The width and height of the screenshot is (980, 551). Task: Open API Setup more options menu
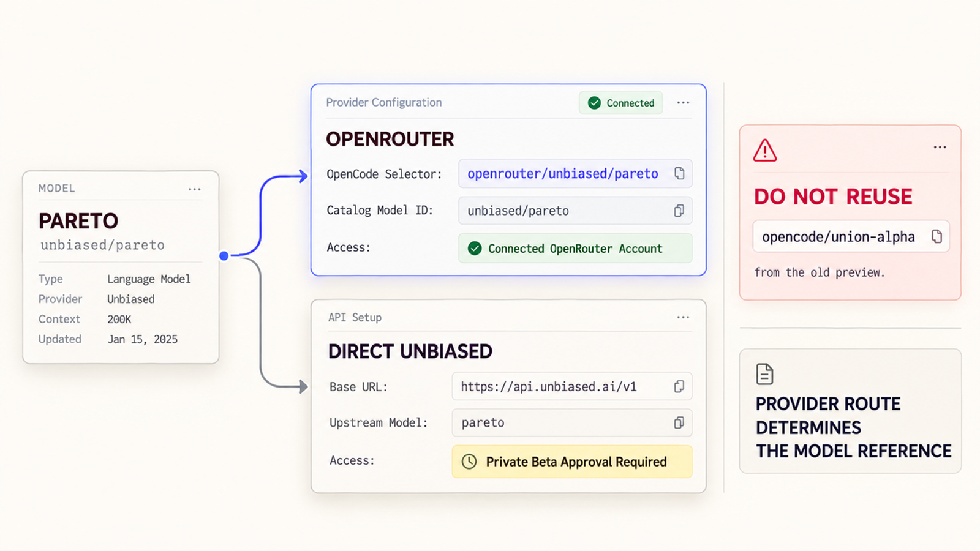tap(684, 317)
